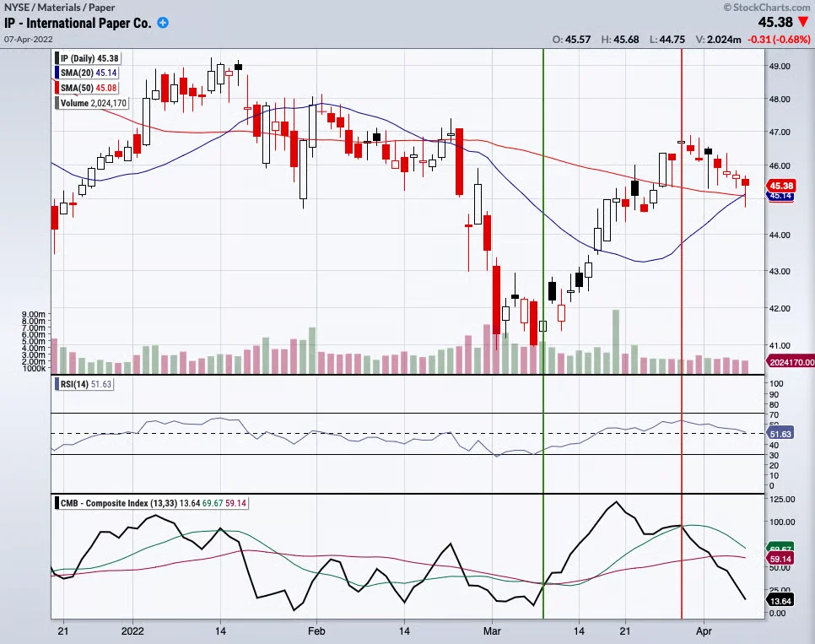Click the 125.00 label on the composite index axis
This screenshot has height=644, width=815.
click(782, 500)
